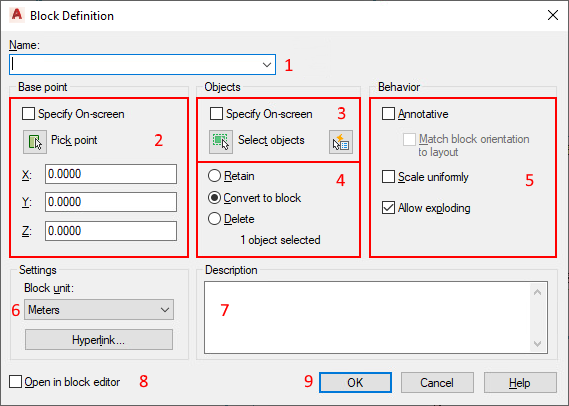Viewport: 569px width, 406px height.
Task: Confirm with the OK button
Action: coord(355,382)
